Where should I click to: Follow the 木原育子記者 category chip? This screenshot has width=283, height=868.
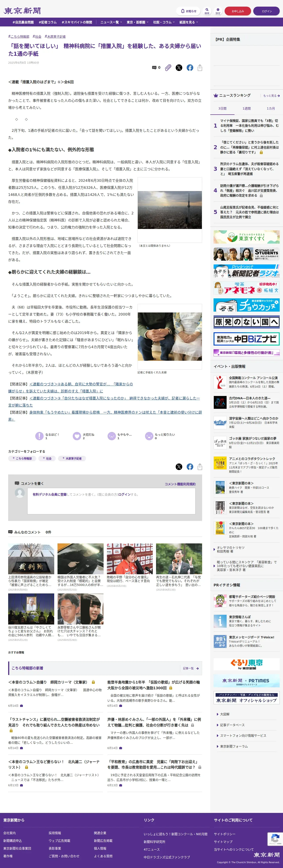tap(72, 458)
